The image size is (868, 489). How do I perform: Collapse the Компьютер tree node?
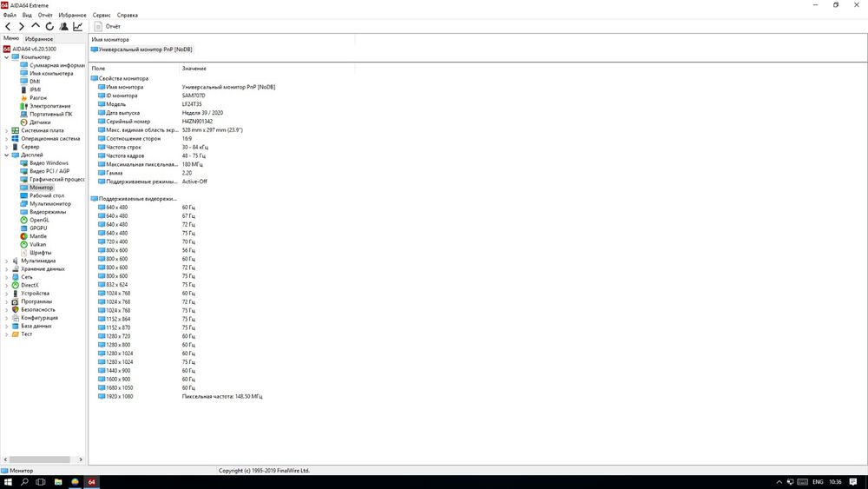point(7,57)
